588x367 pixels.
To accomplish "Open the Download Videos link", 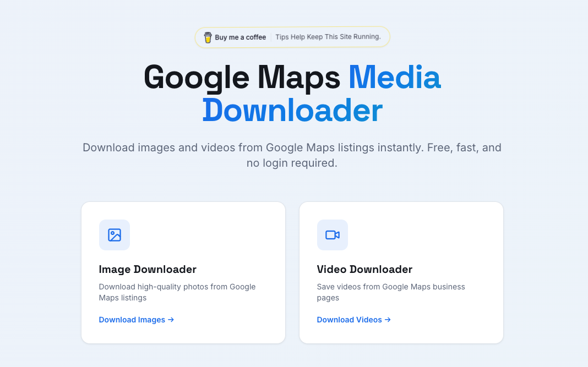I will click(354, 320).
